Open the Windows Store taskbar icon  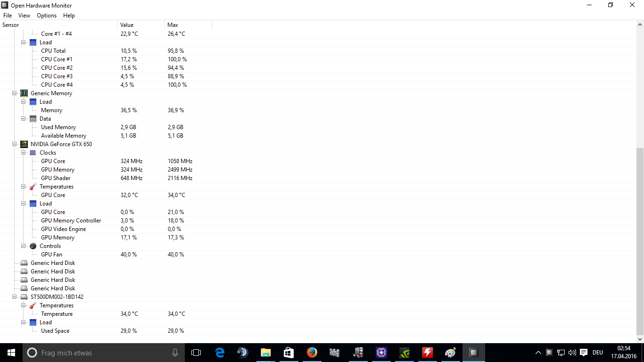[x=289, y=353]
